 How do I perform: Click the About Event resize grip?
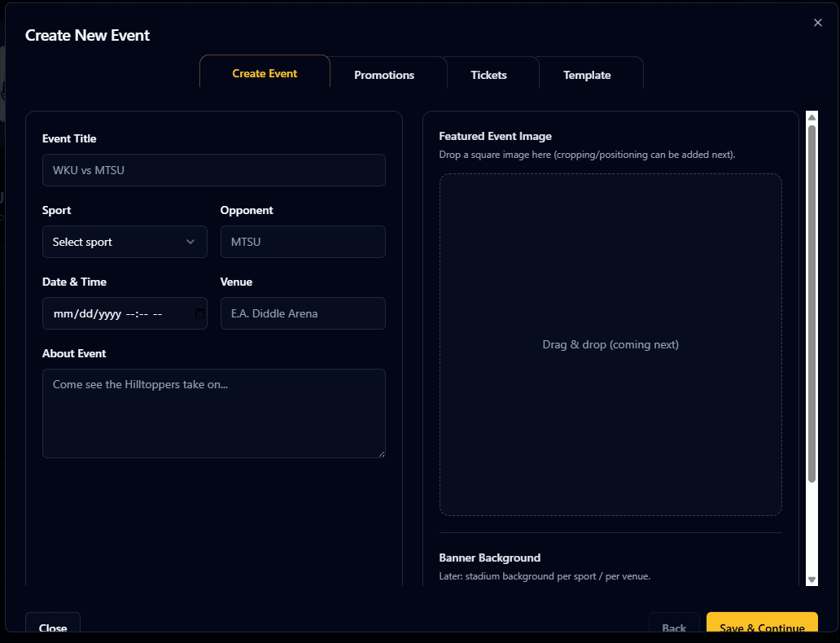pyautogui.click(x=381, y=453)
